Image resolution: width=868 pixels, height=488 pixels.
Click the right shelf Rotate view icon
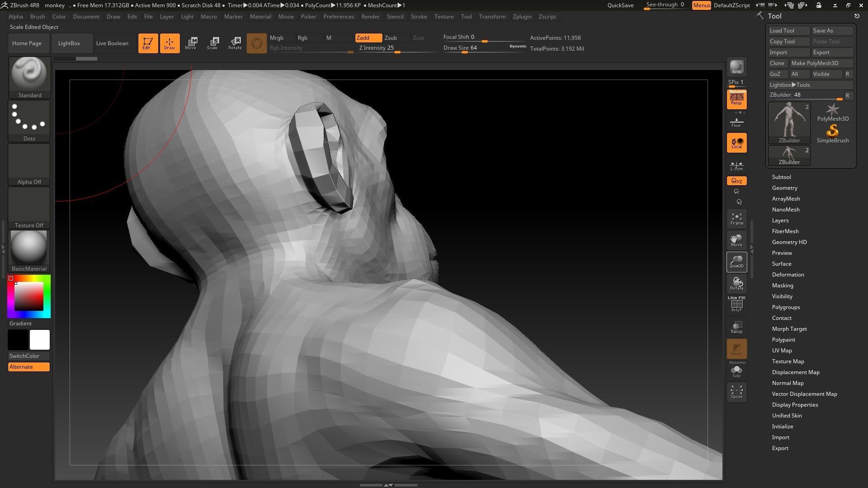(736, 284)
